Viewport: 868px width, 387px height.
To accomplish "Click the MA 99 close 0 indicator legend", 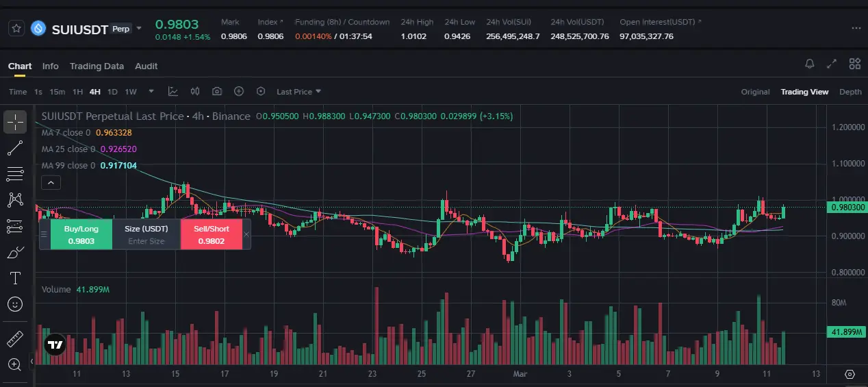I will click(x=89, y=165).
